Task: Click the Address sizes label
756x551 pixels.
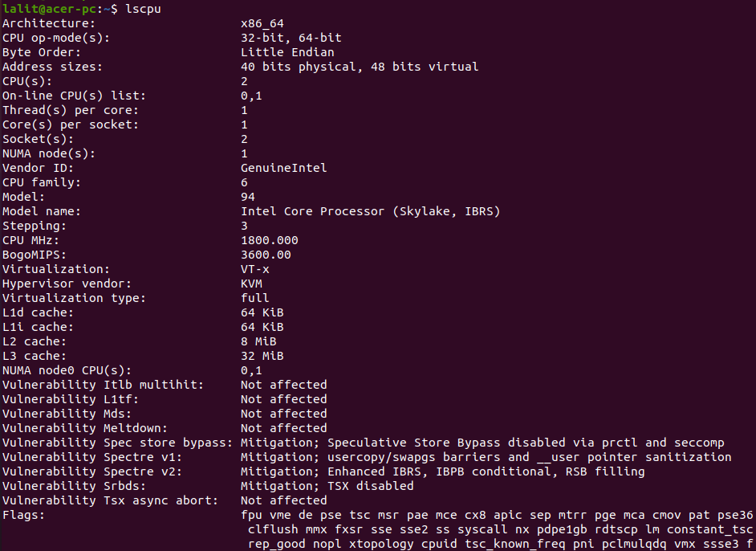Action: tap(52, 67)
